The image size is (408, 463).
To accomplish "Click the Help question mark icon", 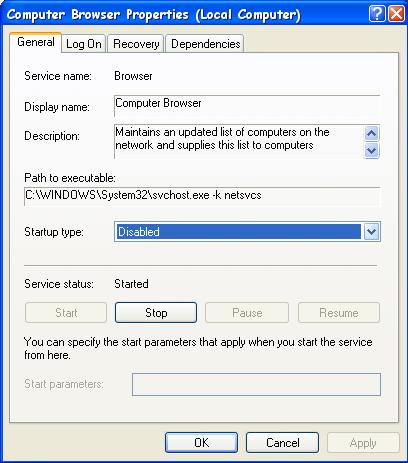I will pos(377,14).
